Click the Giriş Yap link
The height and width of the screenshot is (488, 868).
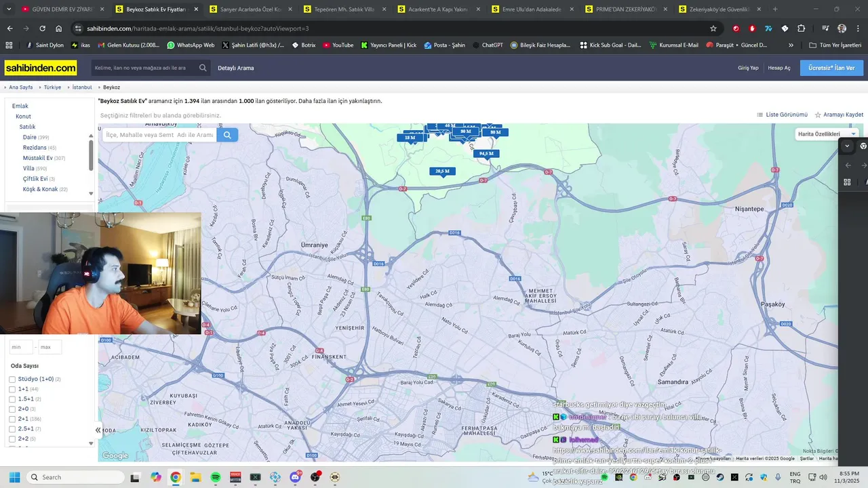(x=748, y=68)
